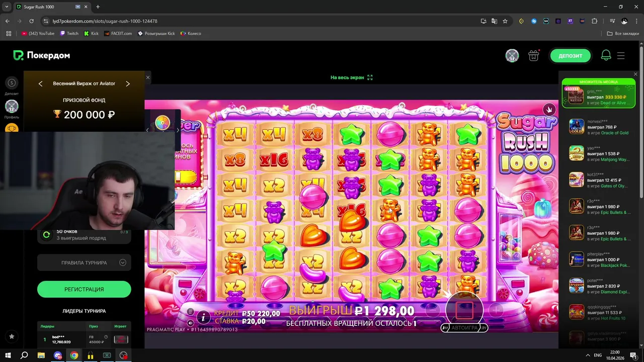The width and height of the screenshot is (644, 362).
Task: Open the Розыгрыши Kick bookmark
Action: tap(156, 34)
